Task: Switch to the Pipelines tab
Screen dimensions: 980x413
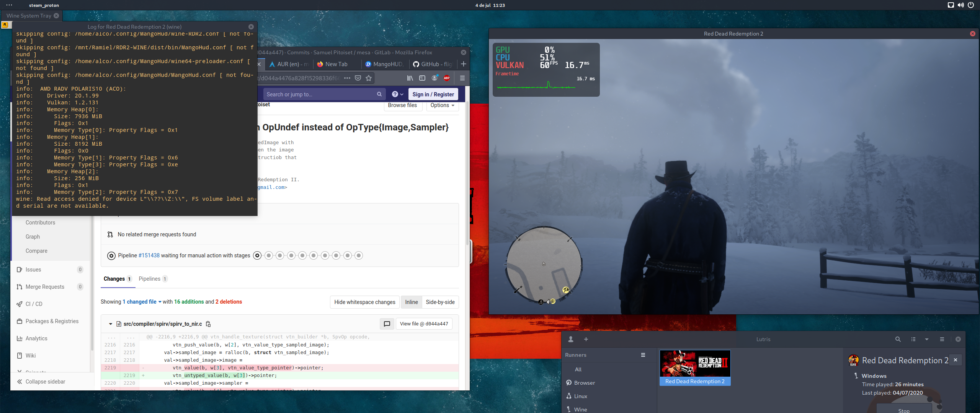Action: (153, 279)
